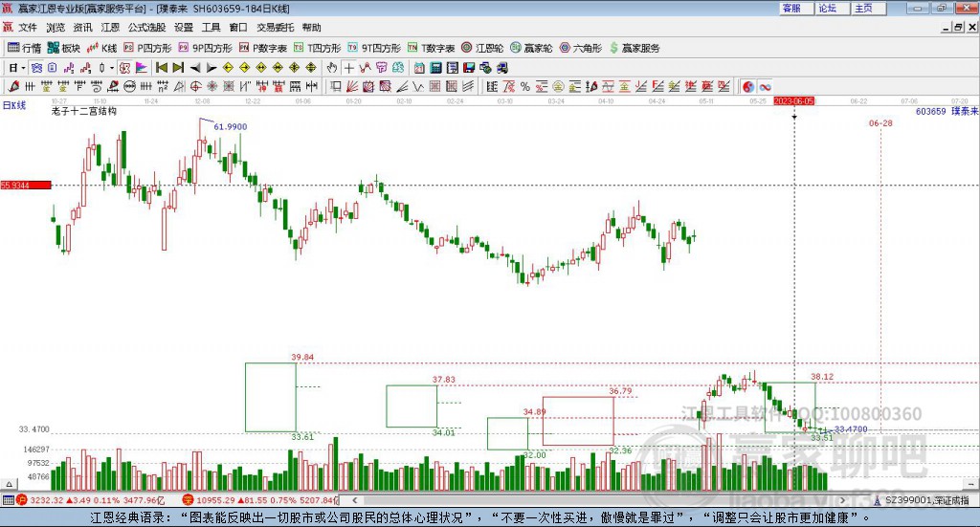
Task: Click the 主页 homepage button
Action: pos(869,8)
